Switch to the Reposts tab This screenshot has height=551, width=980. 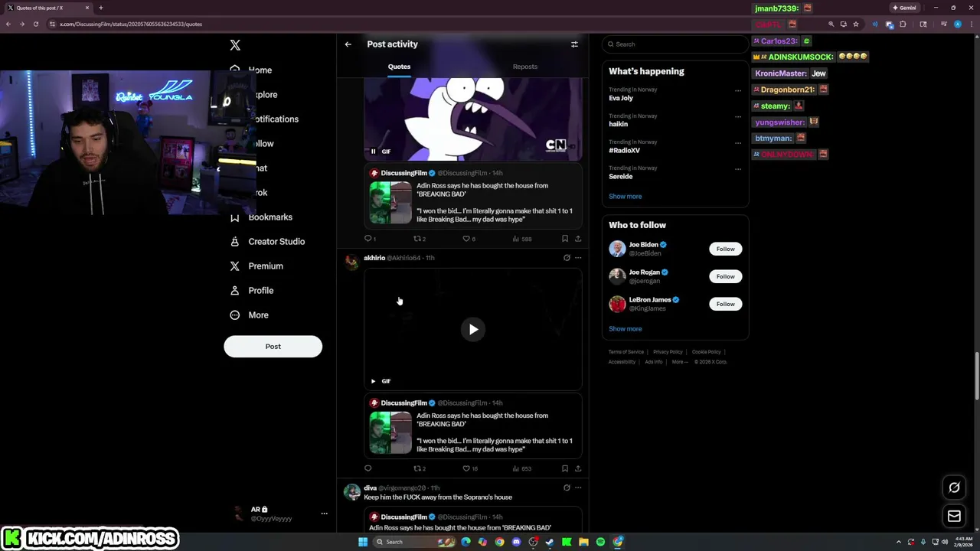point(525,67)
